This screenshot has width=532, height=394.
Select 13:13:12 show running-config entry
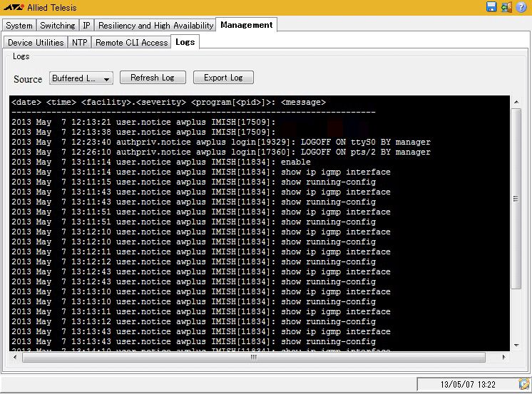click(194, 321)
